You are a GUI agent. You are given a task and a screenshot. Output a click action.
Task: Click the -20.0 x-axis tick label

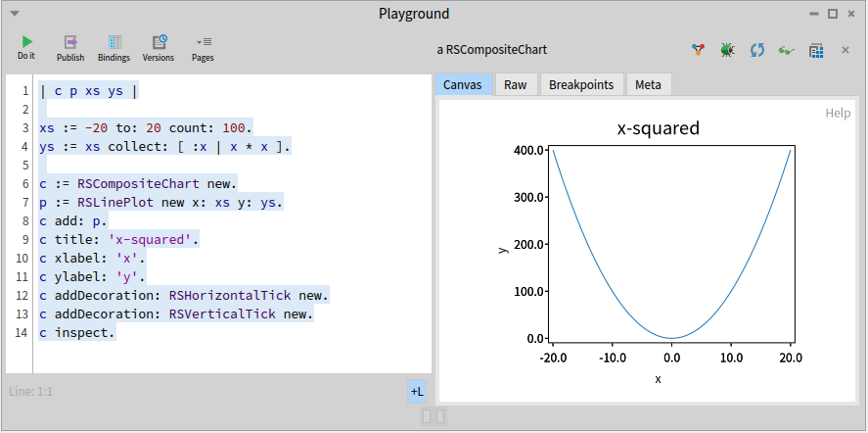tap(553, 358)
